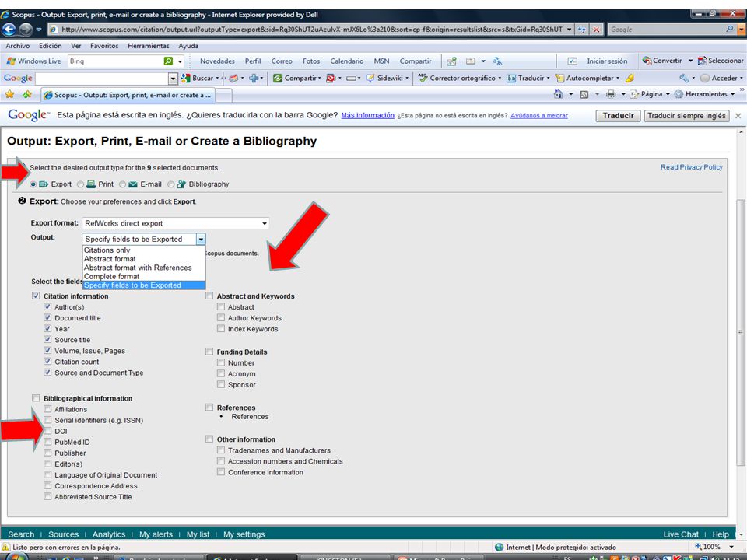This screenshot has height=560, width=747.
Task: Click the Home icon in command bar
Action: [x=559, y=94]
